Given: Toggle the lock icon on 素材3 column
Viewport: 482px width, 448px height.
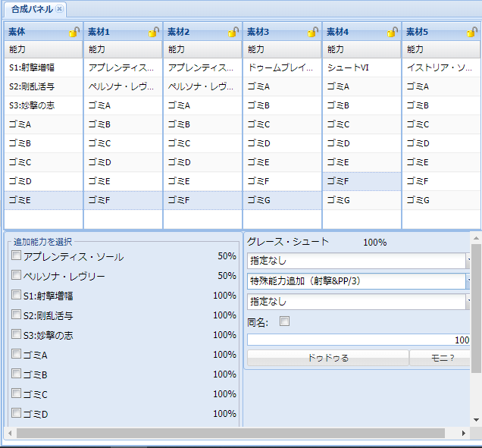Looking at the screenshot, I should (313, 32).
